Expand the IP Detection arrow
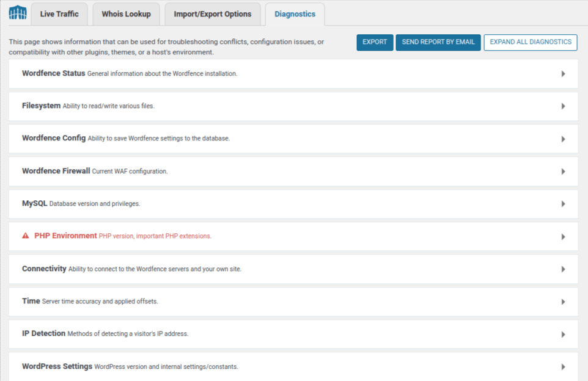Image resolution: width=588 pixels, height=381 pixels. 563,335
